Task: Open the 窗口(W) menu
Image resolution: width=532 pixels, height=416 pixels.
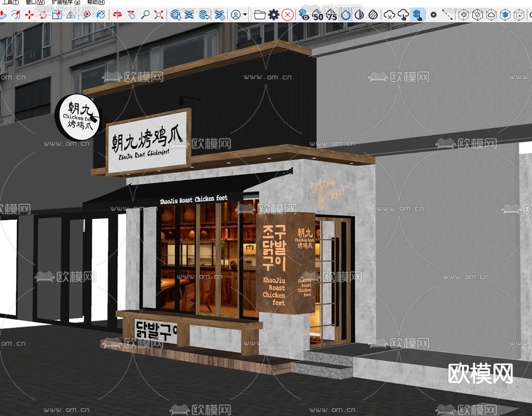Action: pos(35,2)
